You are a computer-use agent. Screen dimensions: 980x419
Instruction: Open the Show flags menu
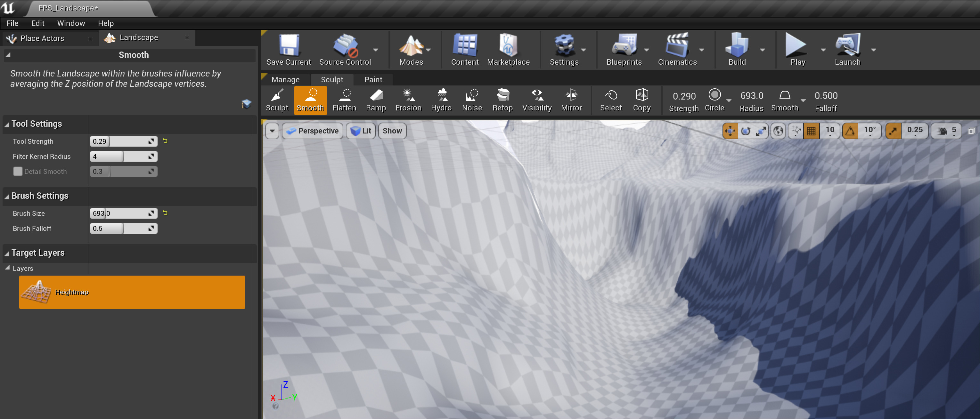tap(392, 130)
